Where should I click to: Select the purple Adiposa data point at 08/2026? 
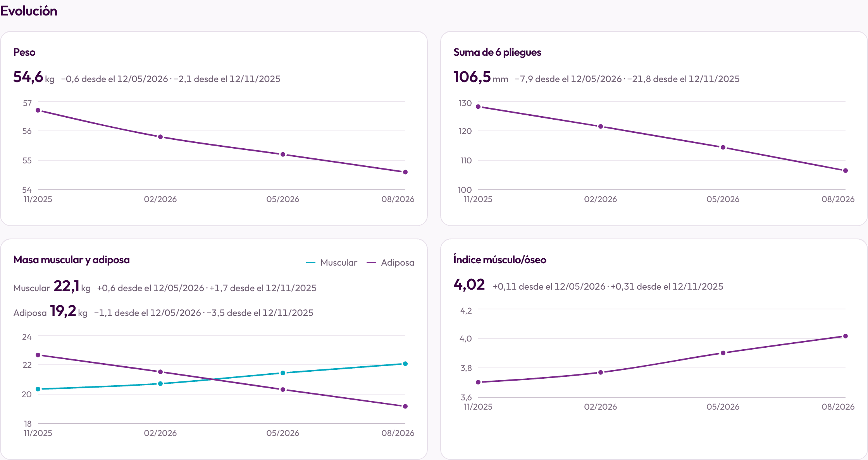tap(405, 406)
